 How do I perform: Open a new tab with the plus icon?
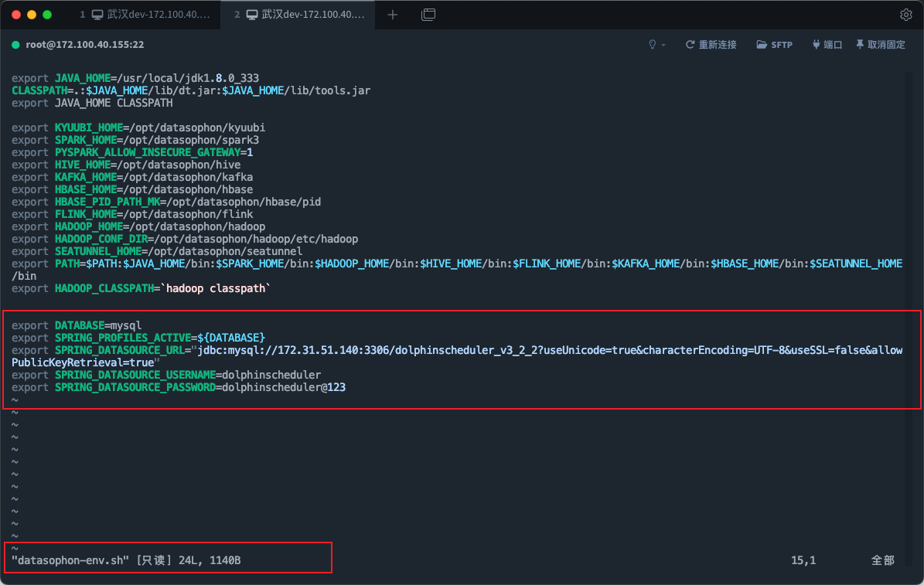(392, 15)
